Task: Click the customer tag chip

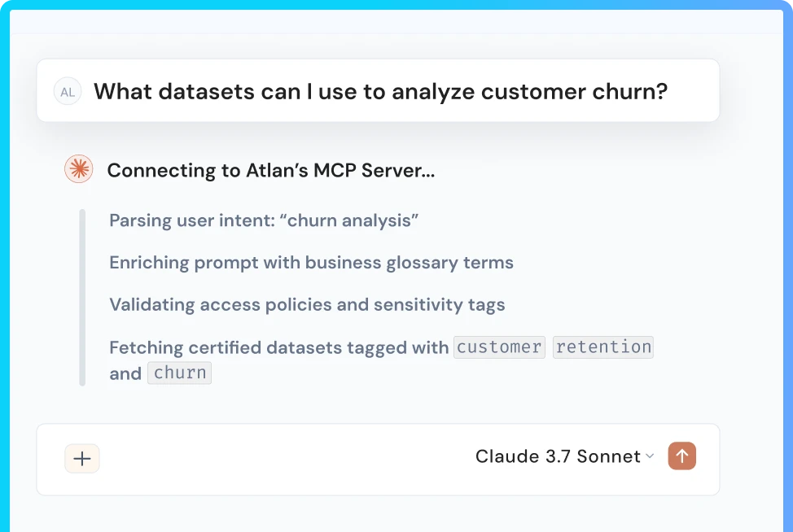Action: (x=499, y=347)
